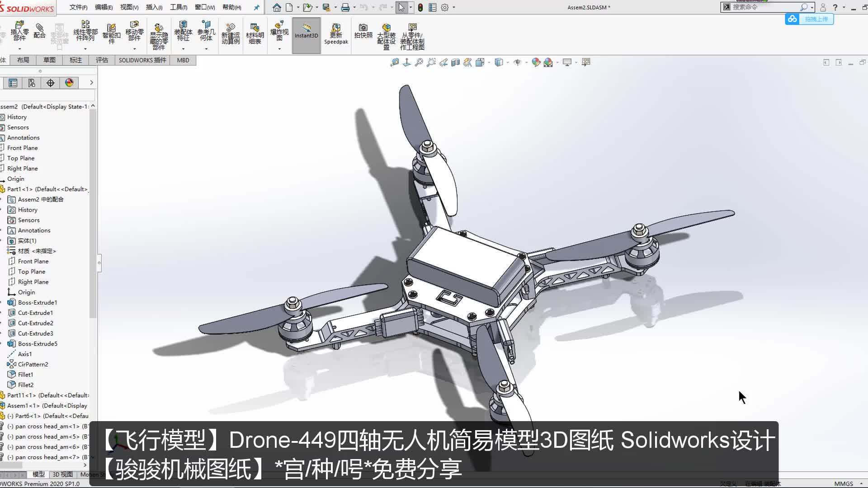Toggle shadow display via Hide/Show Items eye icon

[517, 62]
